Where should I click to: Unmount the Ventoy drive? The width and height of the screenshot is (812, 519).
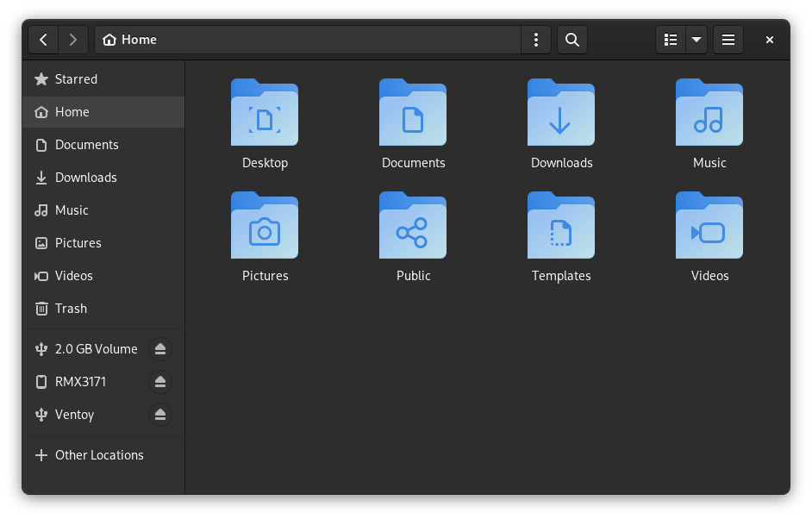click(159, 415)
